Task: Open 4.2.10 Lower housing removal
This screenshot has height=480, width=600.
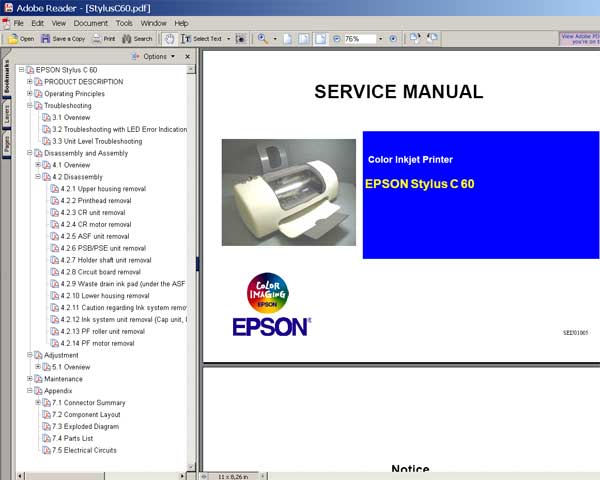Action: [105, 296]
